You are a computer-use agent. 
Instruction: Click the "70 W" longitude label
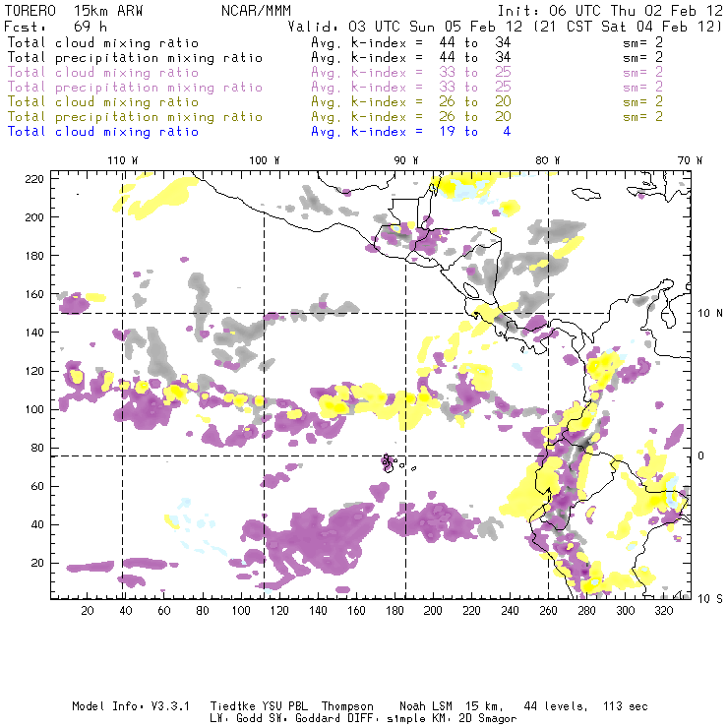[690, 160]
